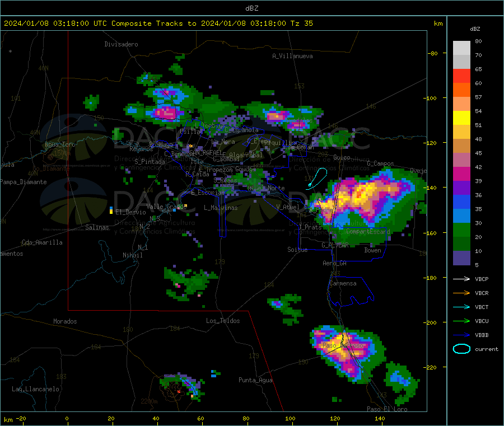Click the 'Paso El Loro' map label

click(x=387, y=409)
